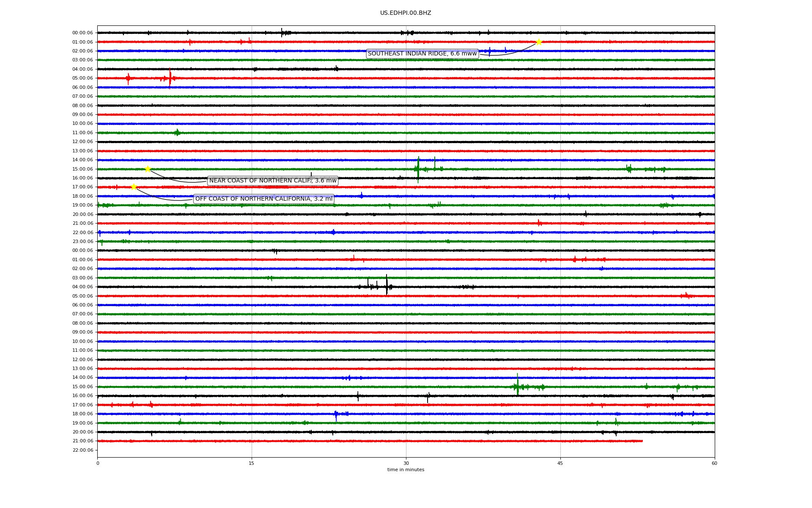
Task: Click the x-axis tick label 60
Action: [714, 463]
